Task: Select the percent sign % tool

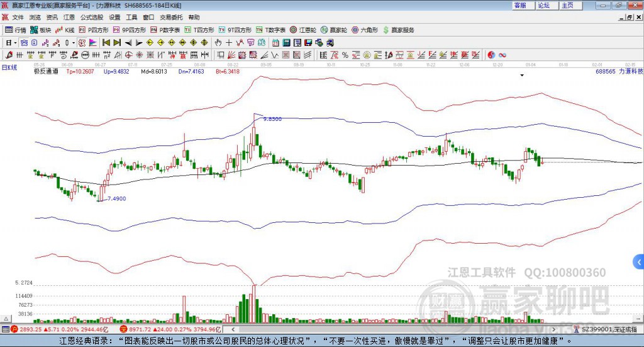Action: [x=345, y=55]
